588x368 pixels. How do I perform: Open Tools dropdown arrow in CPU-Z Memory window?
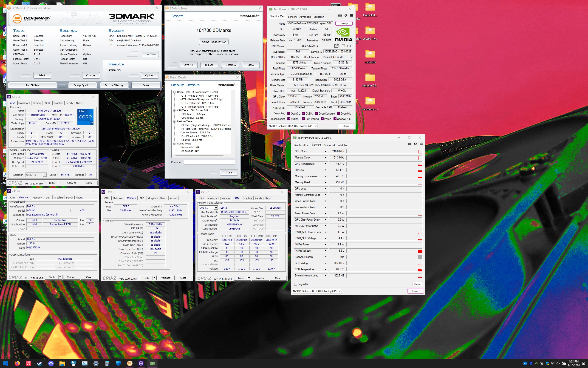pos(154,278)
